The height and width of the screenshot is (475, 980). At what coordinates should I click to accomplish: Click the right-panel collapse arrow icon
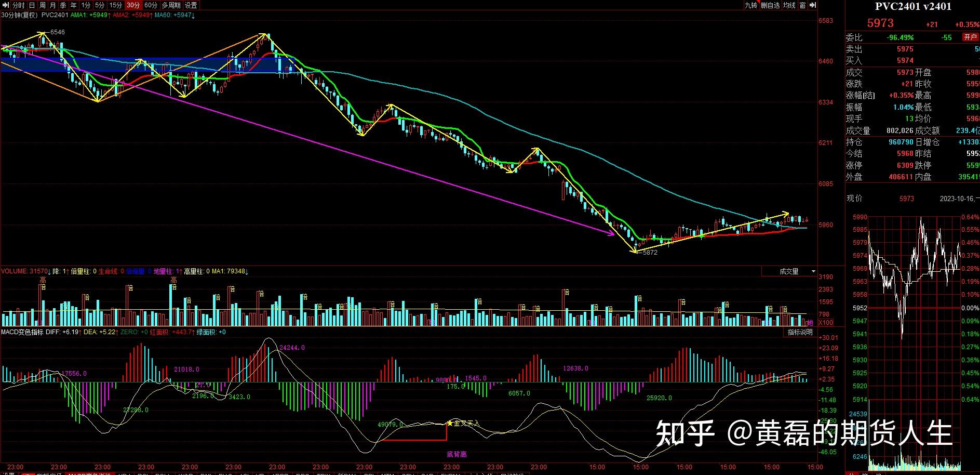pyautogui.click(x=813, y=5)
